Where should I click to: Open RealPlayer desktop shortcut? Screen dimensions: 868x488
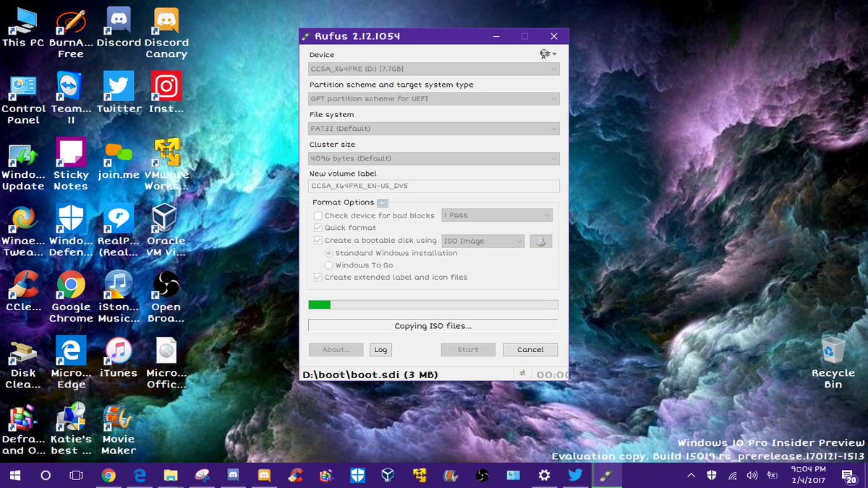tap(119, 231)
